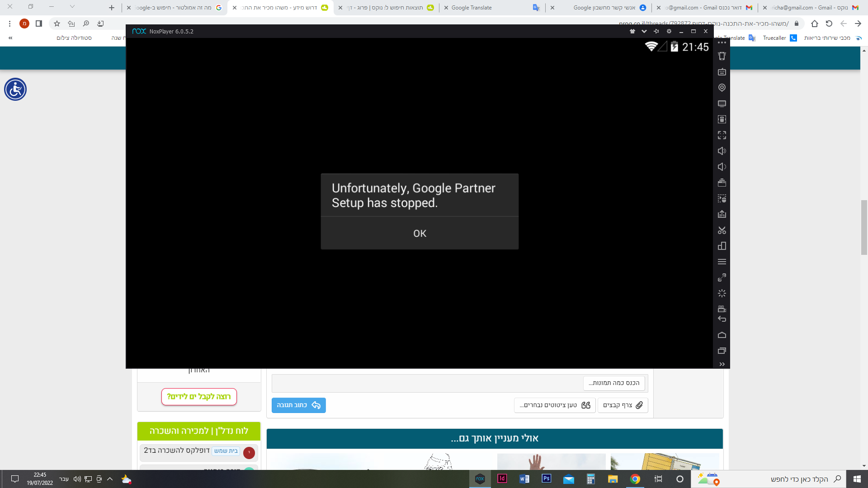
Task: Open NoxPlayer macro recorder icon
Action: 722,198
